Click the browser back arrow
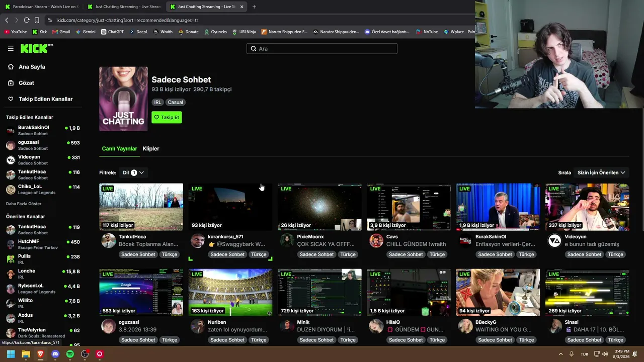The width and height of the screenshot is (644, 362). pos(7,20)
